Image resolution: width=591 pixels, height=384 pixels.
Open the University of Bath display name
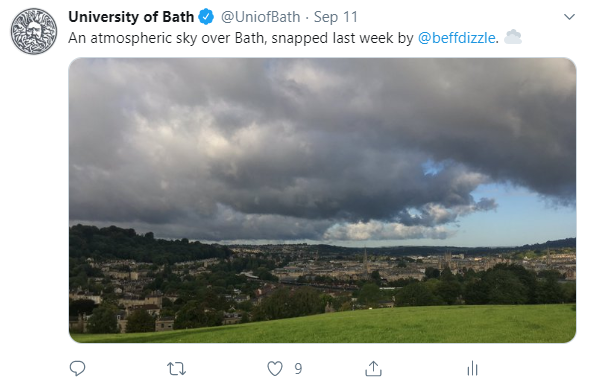[131, 17]
